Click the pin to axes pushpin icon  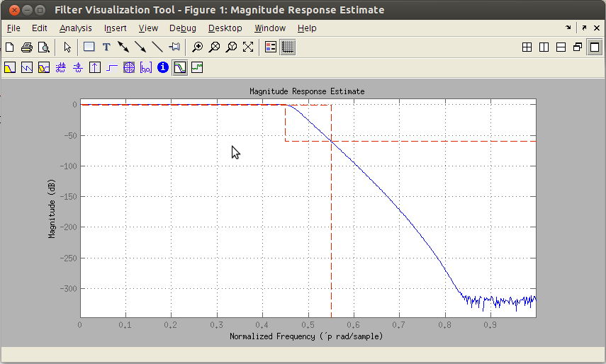coord(174,47)
